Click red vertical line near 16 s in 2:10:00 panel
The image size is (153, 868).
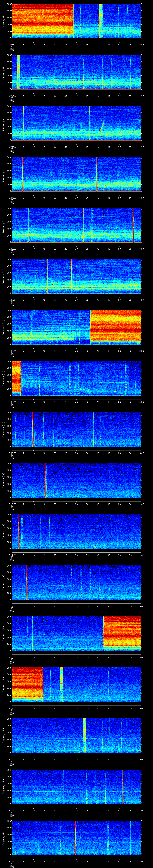[45, 480]
